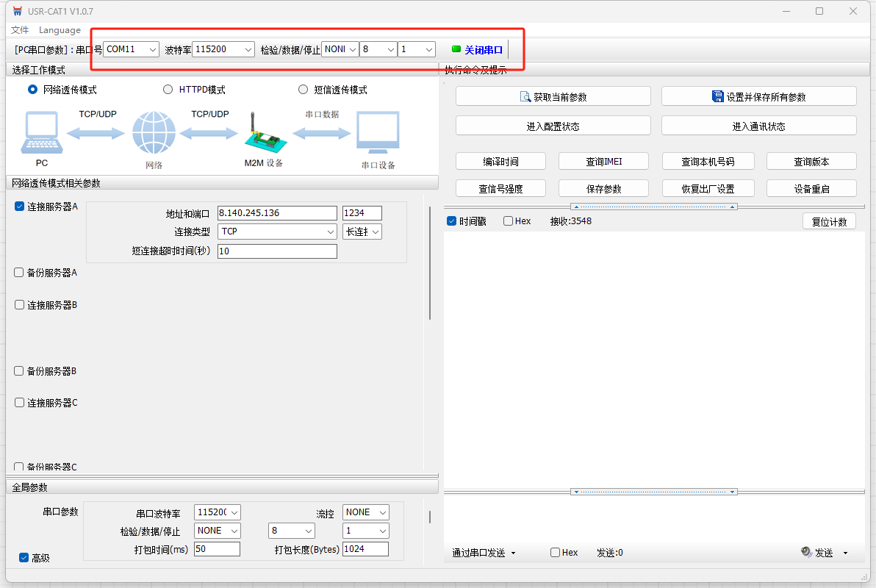Open the 流控 NONE dropdown
The image size is (876, 588).
coord(365,512)
